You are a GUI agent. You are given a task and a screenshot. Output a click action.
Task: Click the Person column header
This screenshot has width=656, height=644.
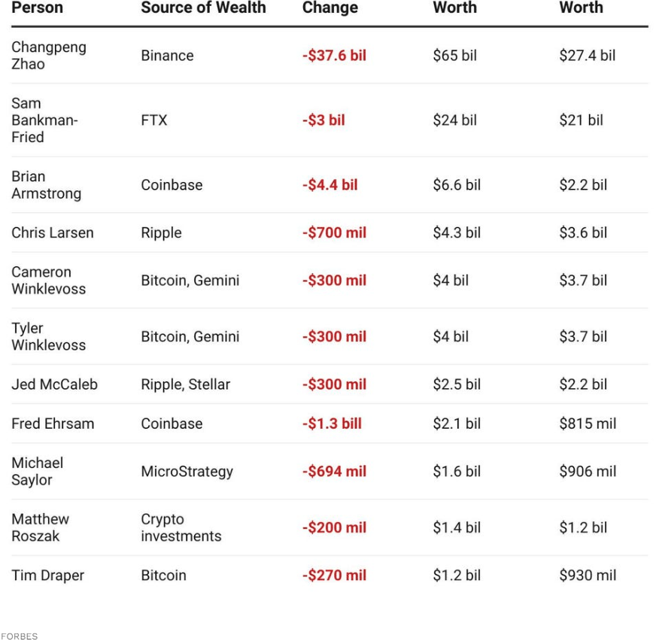(x=37, y=7)
